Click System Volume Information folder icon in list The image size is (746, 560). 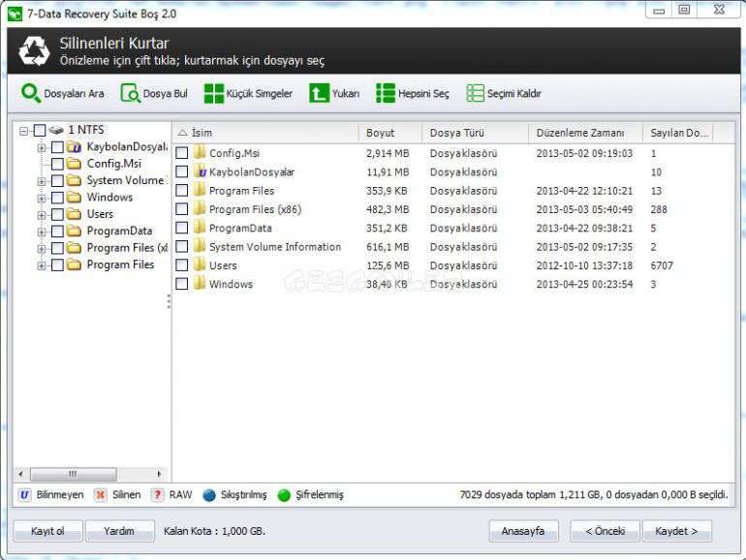(200, 246)
